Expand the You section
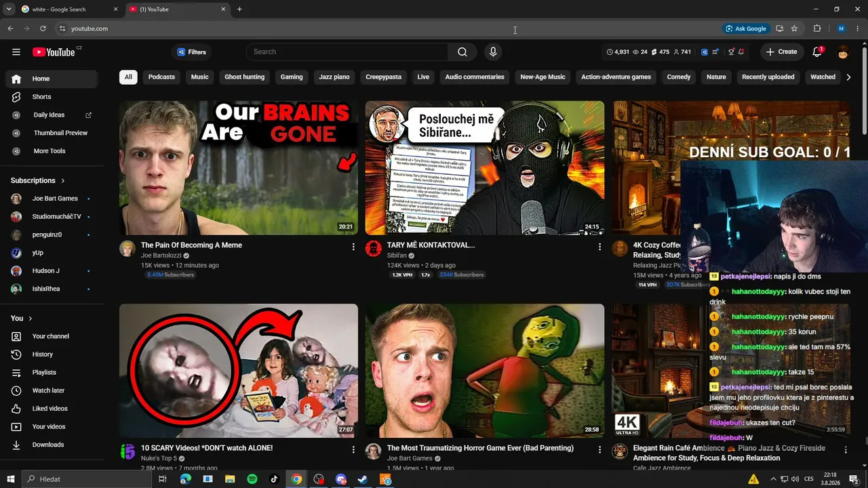 tap(22, 318)
